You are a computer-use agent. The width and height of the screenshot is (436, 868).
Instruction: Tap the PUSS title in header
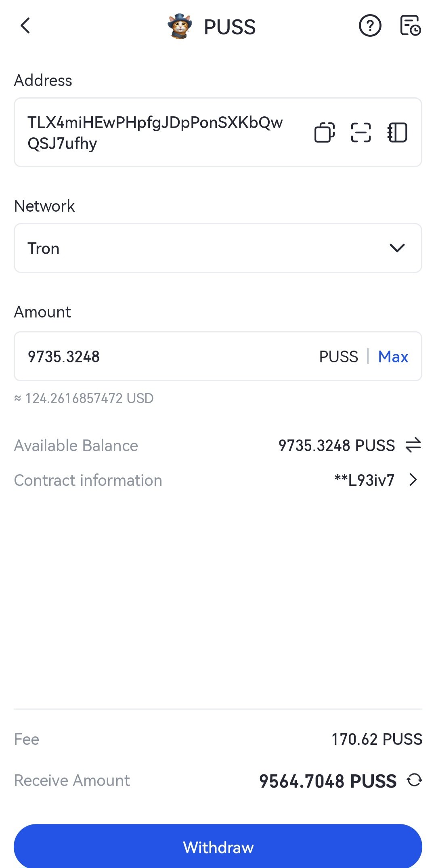[x=230, y=27]
